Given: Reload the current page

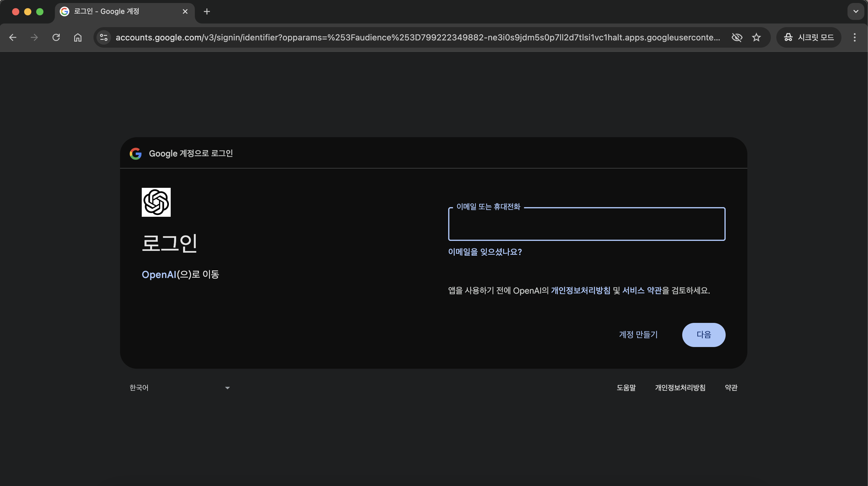Looking at the screenshot, I should 56,37.
